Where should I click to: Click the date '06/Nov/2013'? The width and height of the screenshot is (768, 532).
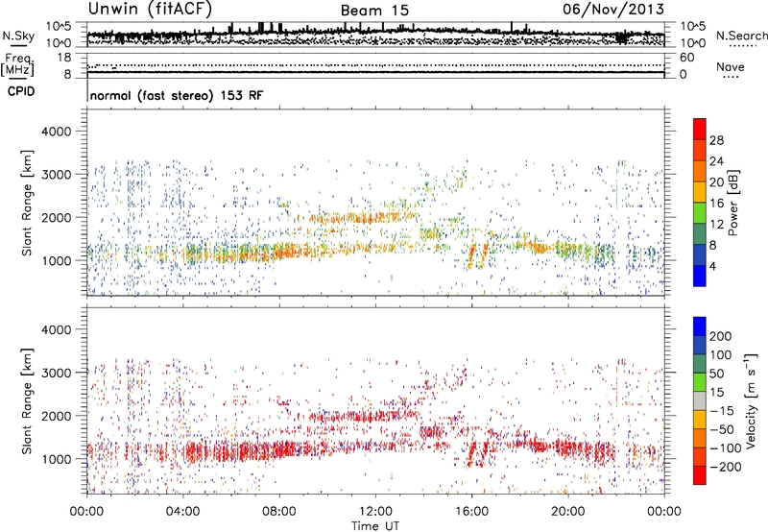613,9
